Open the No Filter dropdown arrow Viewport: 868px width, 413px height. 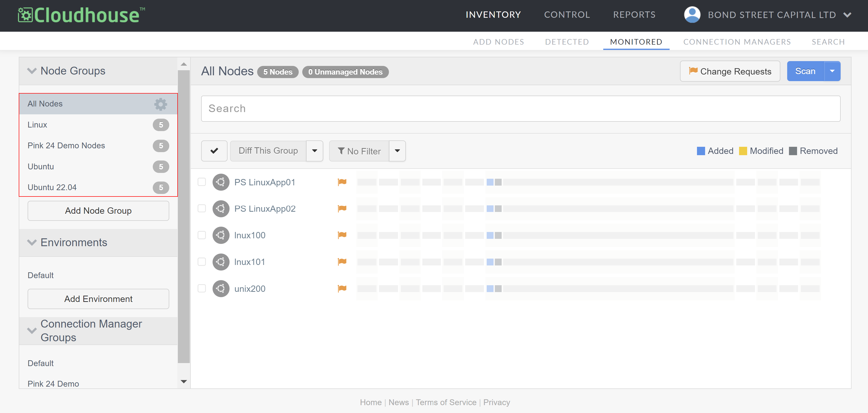pos(397,151)
